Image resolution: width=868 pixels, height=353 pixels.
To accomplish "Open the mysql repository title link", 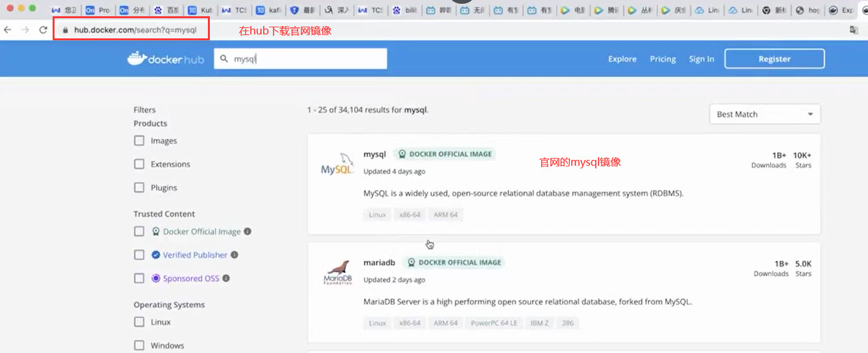I will pos(375,154).
